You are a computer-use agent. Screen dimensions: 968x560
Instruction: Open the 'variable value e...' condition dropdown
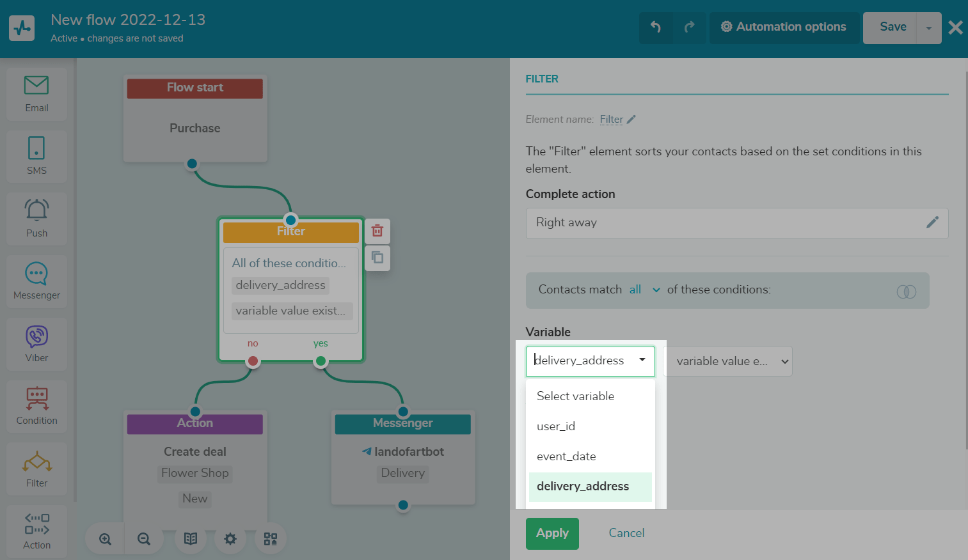728,361
